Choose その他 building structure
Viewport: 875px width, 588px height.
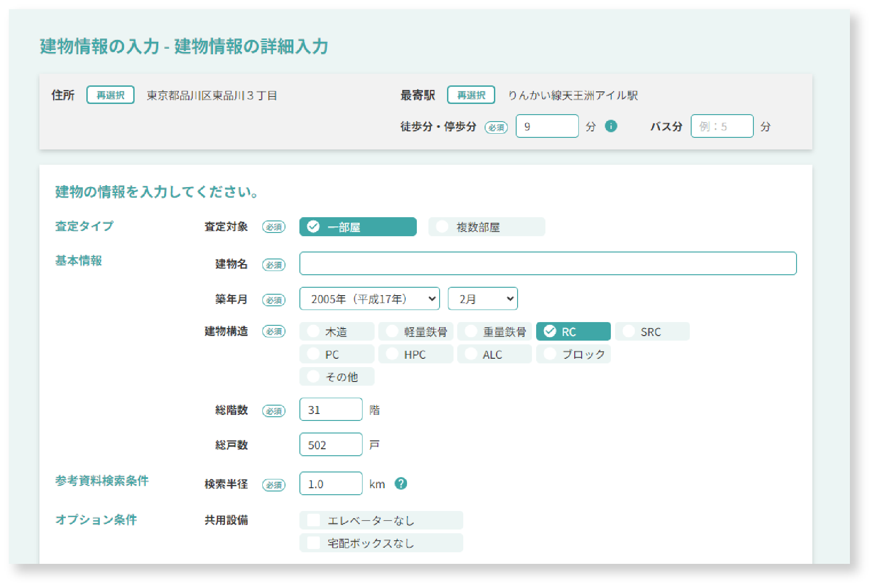point(337,376)
